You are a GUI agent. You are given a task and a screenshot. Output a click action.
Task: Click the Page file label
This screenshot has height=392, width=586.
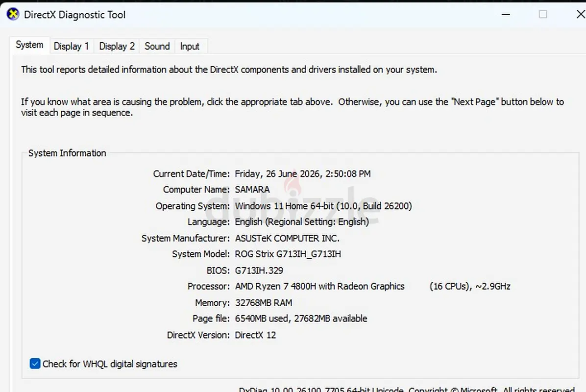(211, 319)
